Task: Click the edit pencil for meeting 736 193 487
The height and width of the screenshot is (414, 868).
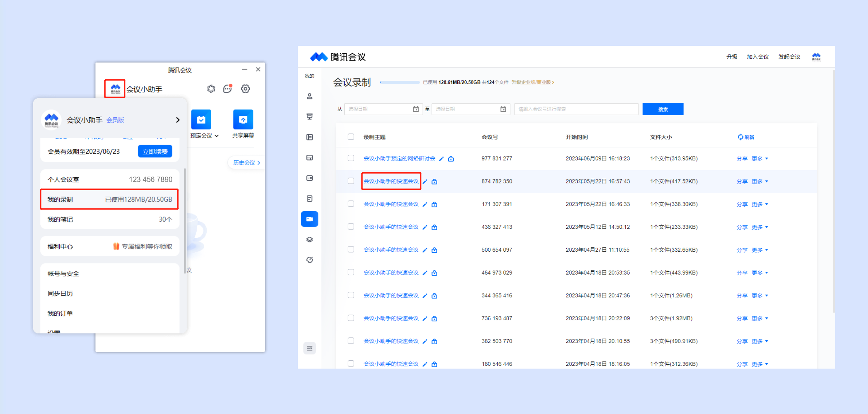Action: [x=425, y=319]
